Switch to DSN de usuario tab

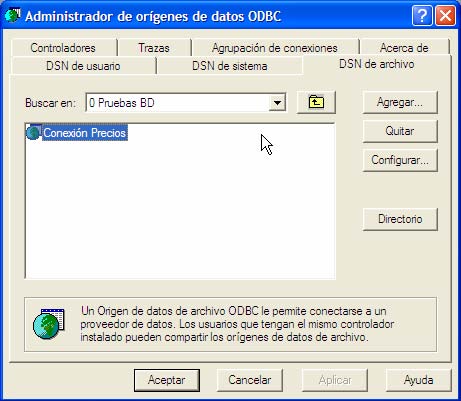pyautogui.click(x=83, y=66)
